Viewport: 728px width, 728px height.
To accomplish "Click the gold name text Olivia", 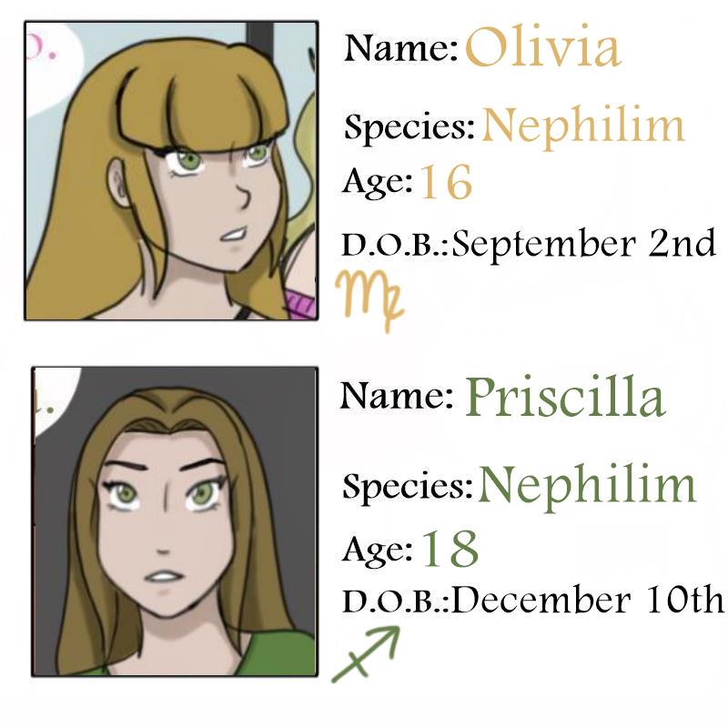I will click(x=542, y=49).
